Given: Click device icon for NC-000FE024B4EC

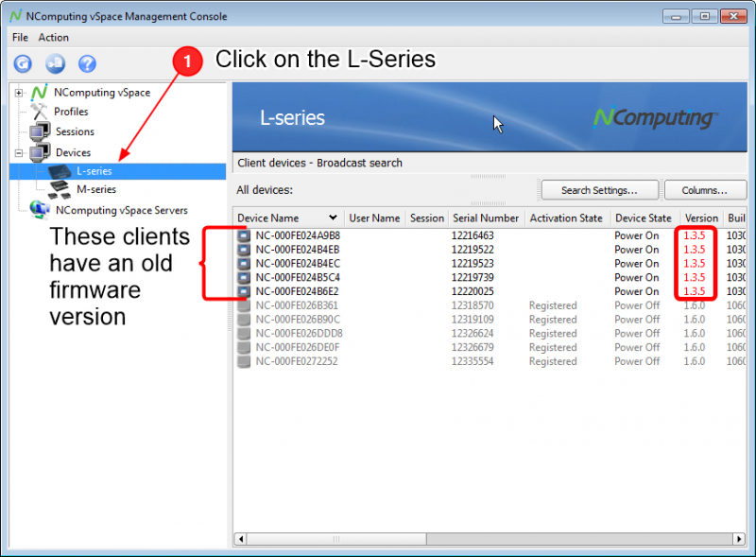Looking at the screenshot, I should coord(244,264).
